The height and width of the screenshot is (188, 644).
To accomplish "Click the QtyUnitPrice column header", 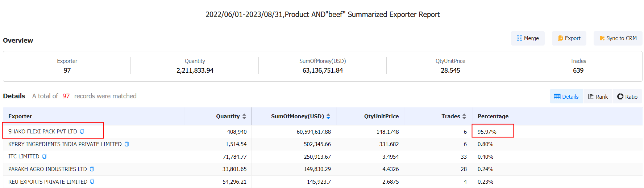I will [381, 116].
